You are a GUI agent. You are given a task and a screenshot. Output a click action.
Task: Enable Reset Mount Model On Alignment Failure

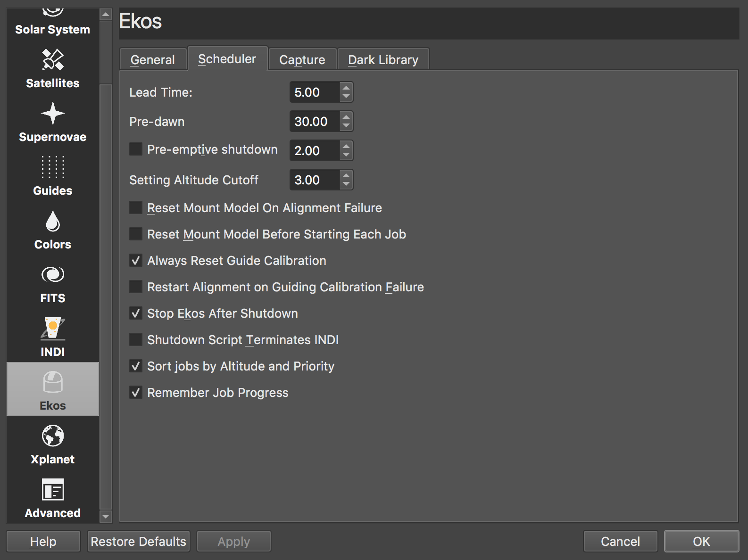[x=136, y=207]
